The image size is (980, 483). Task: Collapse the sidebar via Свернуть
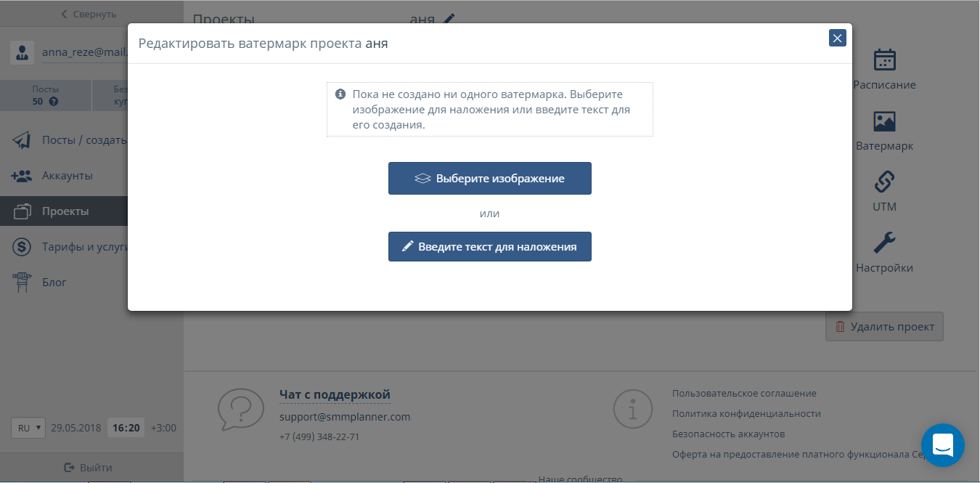[x=87, y=13]
